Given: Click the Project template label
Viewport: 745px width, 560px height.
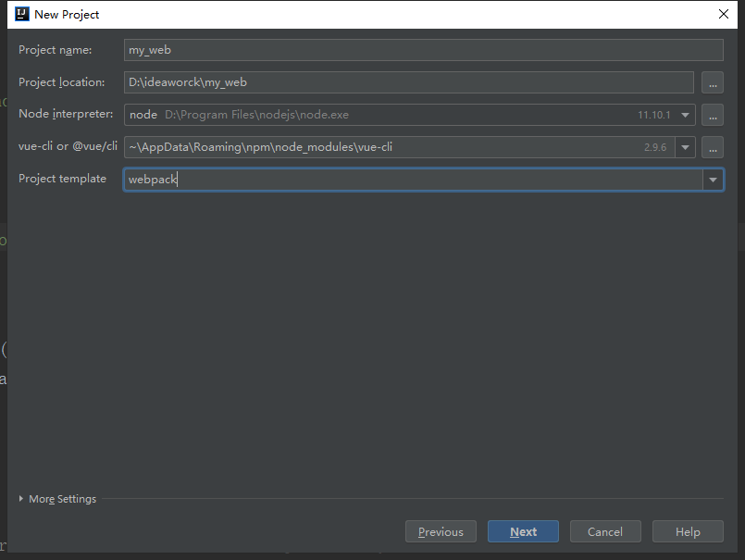Looking at the screenshot, I should point(62,179).
